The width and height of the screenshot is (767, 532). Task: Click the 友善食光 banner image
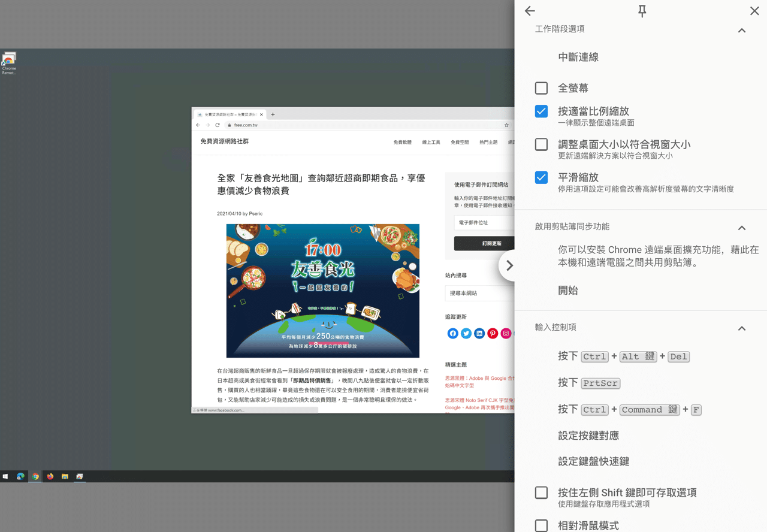coord(323,291)
